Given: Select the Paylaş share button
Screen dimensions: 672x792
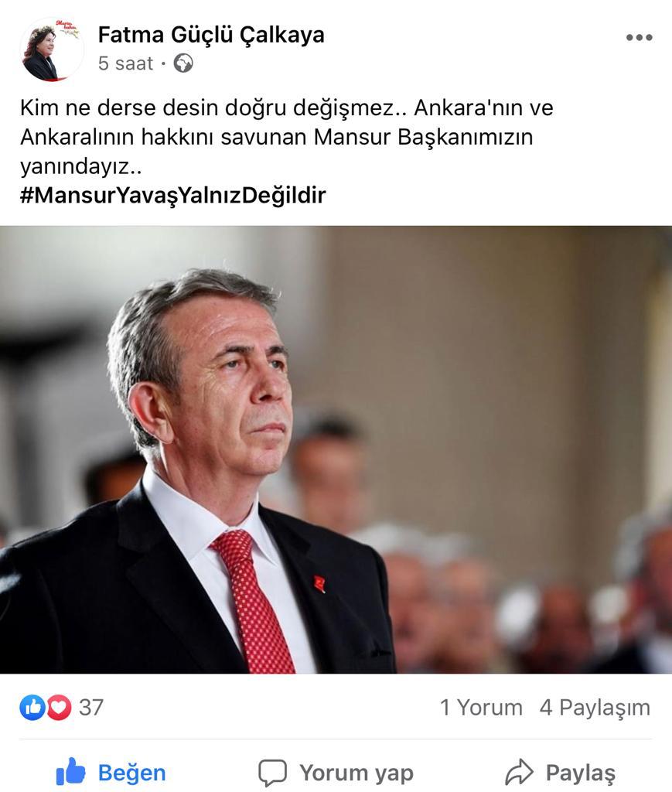Looking at the screenshot, I should point(561,773).
